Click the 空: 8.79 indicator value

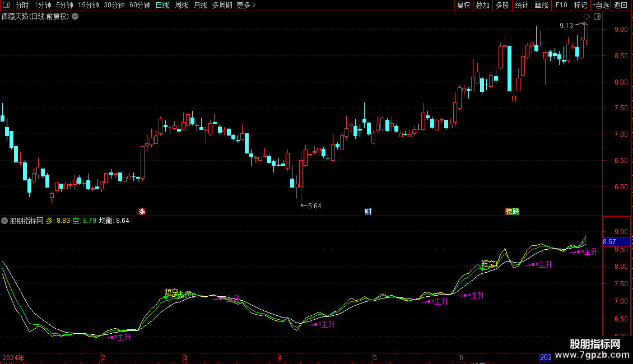[85, 221]
